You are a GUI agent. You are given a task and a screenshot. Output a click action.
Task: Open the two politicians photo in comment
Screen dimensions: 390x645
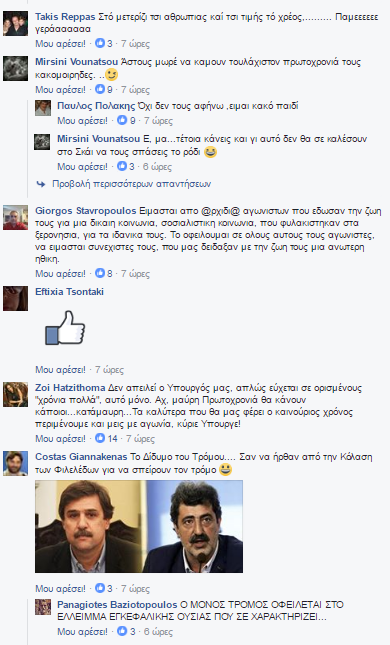pos(139,527)
